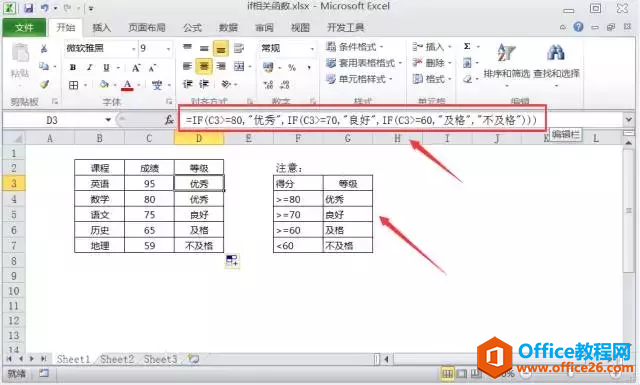Screen dimensions: 640x385
Task: Click the Help question mark icon
Action: (578, 27)
